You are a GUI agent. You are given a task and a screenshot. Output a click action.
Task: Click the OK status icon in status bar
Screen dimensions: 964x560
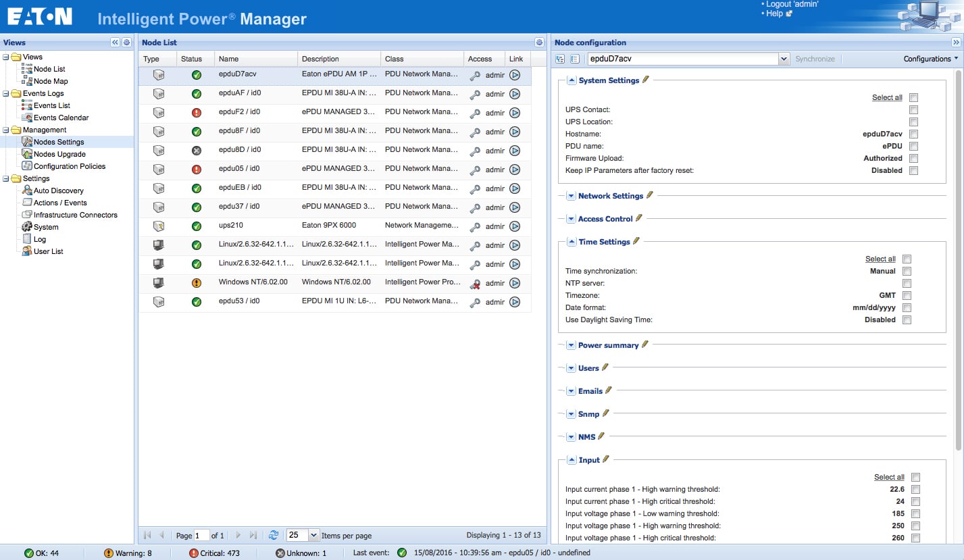click(28, 553)
